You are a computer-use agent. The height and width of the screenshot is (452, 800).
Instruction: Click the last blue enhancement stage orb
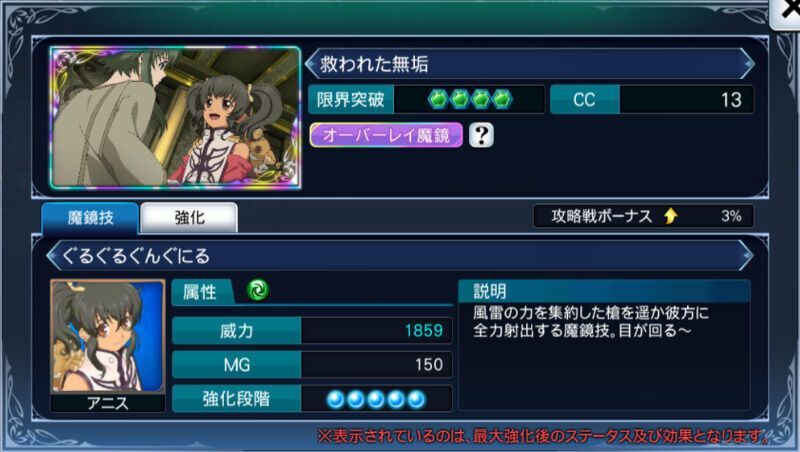(416, 399)
